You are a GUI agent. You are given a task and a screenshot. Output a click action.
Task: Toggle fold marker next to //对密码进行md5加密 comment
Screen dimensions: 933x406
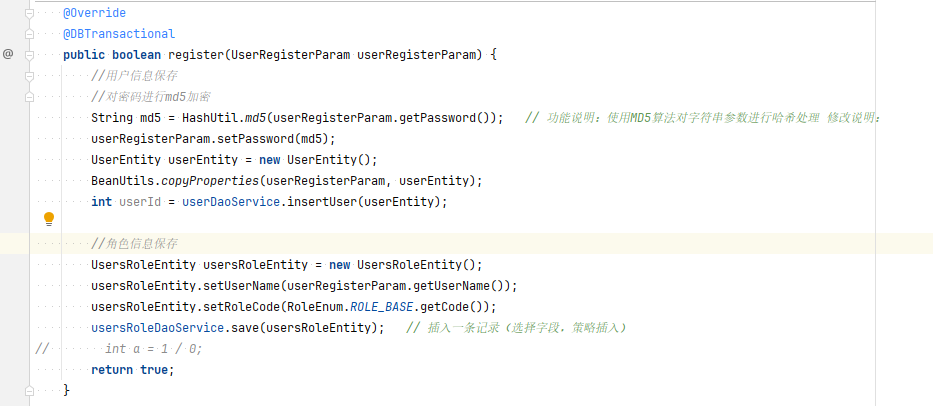click(29, 96)
